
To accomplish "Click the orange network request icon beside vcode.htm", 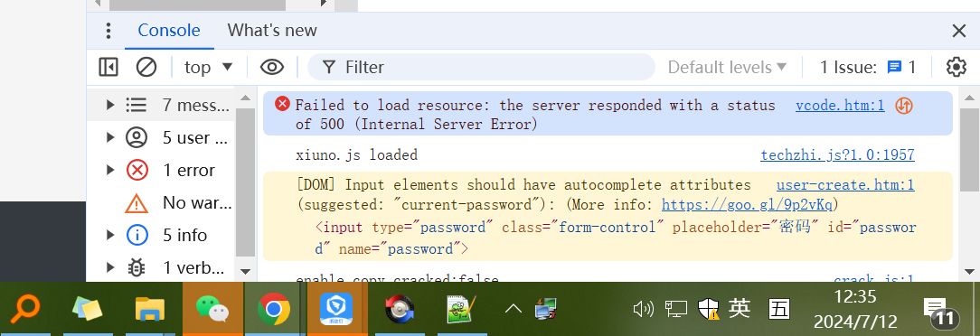I will click(904, 106).
